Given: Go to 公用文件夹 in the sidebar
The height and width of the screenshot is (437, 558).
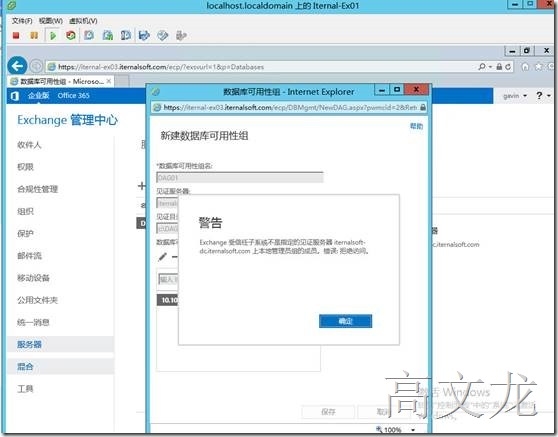Looking at the screenshot, I should click(37, 300).
